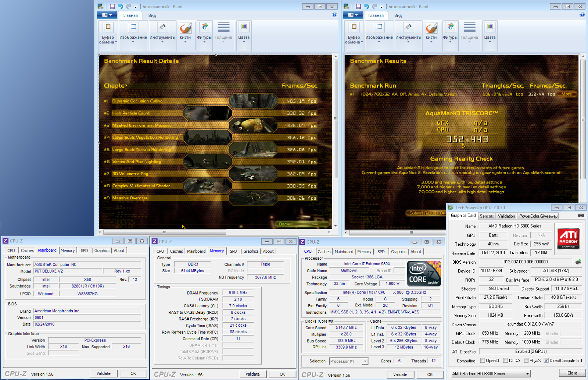Open Help icon in right Paint window
The width and height of the screenshot is (588, 380).
point(582,15)
